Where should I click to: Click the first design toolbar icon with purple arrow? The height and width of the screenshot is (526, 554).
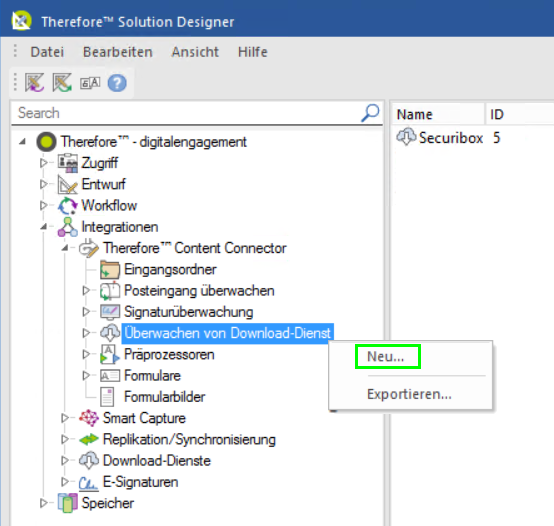(x=34, y=83)
